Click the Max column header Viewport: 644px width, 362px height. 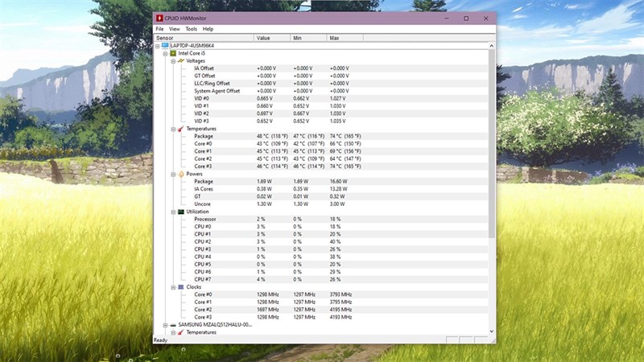click(x=345, y=38)
